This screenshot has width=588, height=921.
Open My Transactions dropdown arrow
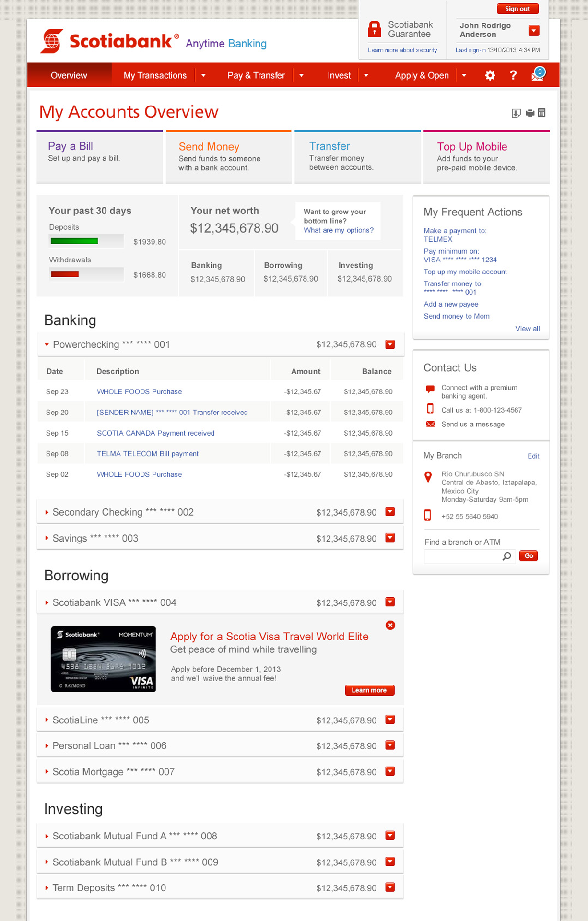pos(203,75)
